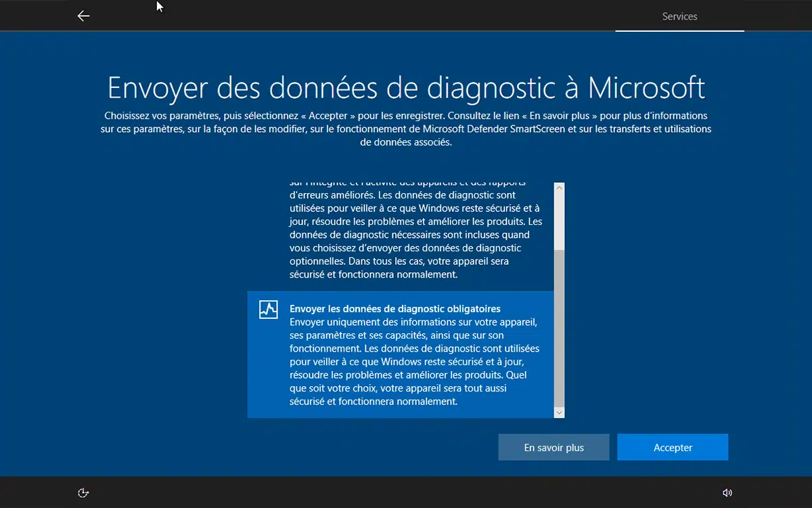This screenshot has width=812, height=508.
Task: Click the paragraph starting 'Choisissez vos paramètres'
Action: point(406,129)
